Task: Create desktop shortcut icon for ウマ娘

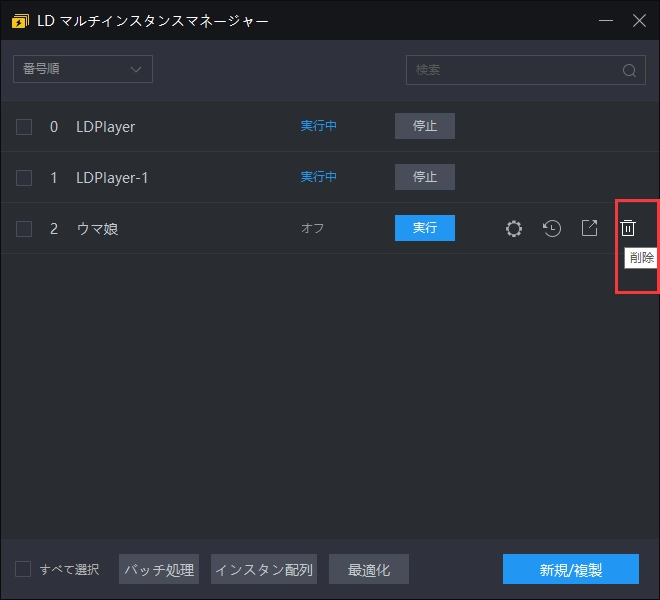Action: 589,228
